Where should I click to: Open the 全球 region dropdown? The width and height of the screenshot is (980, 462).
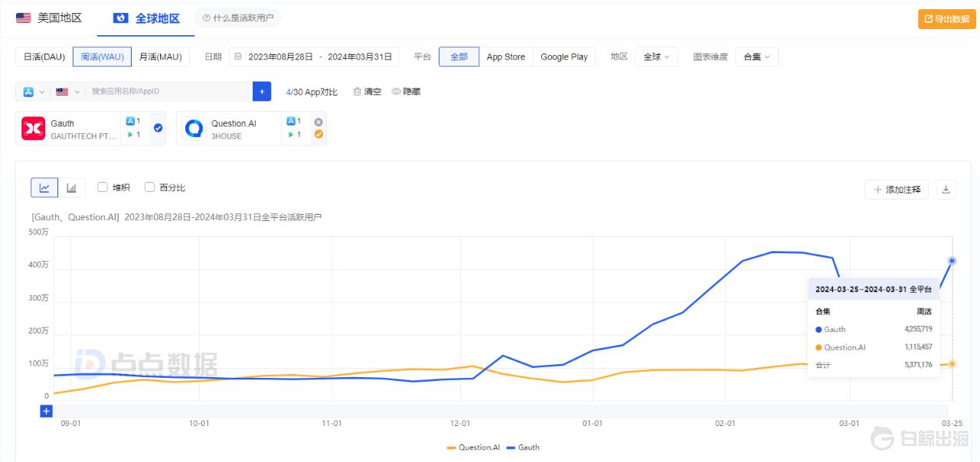coord(656,57)
